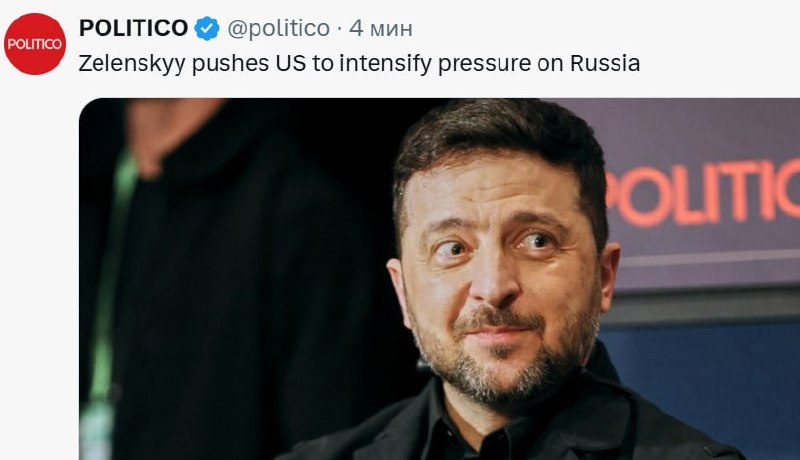The height and width of the screenshot is (460, 800).
Task: Open the attached photo of the bearded man
Action: coord(439,279)
